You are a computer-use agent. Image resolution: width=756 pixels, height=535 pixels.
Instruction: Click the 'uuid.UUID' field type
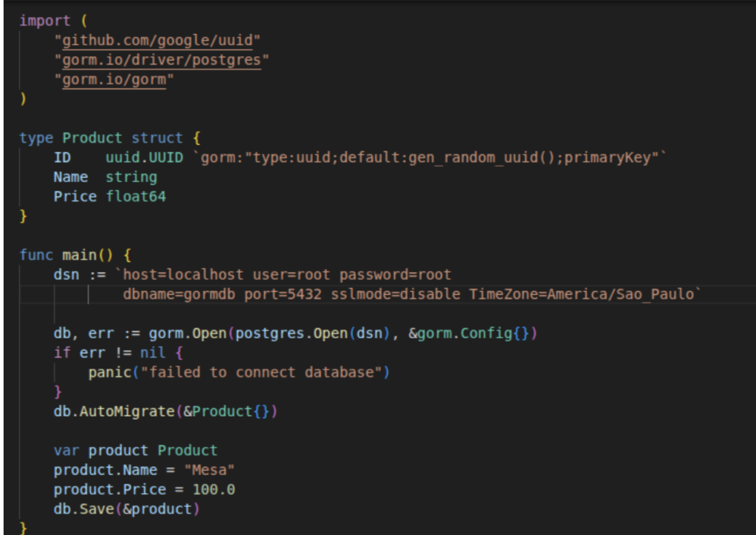(144, 157)
